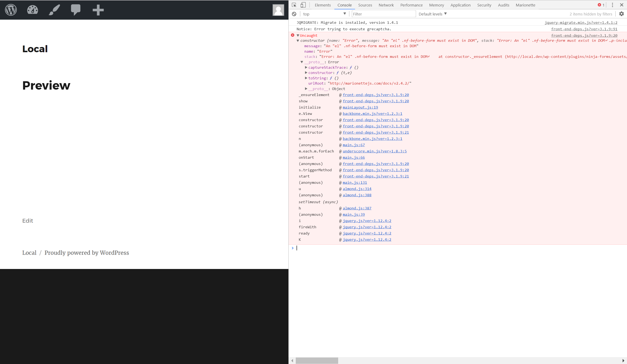Activate the inspect element picker icon

[x=294, y=5]
